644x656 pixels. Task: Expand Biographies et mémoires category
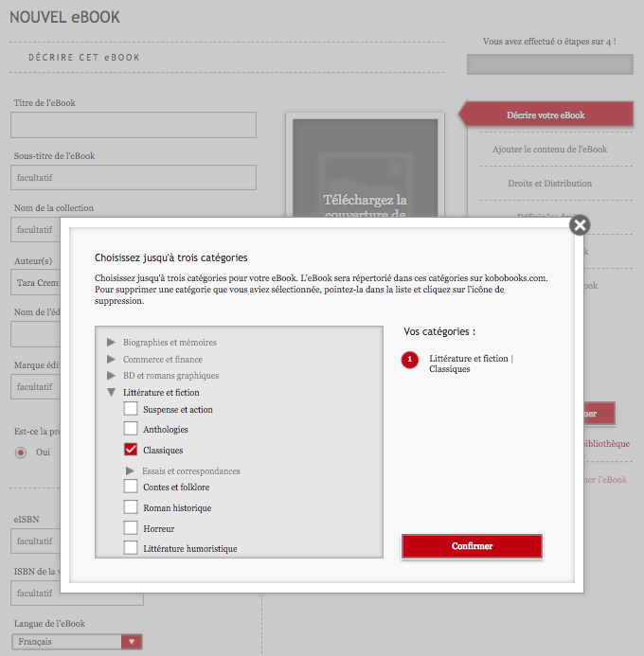tap(112, 342)
